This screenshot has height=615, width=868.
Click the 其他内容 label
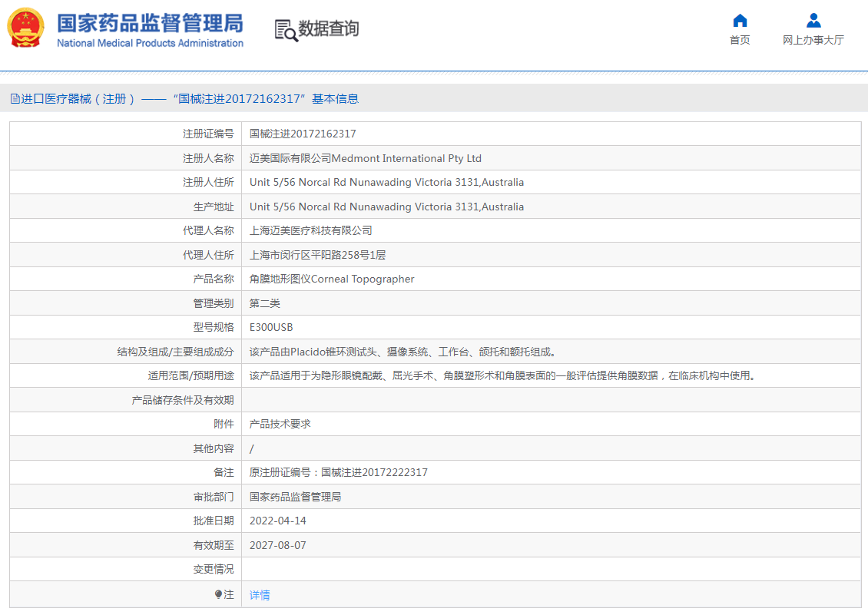coord(213,448)
